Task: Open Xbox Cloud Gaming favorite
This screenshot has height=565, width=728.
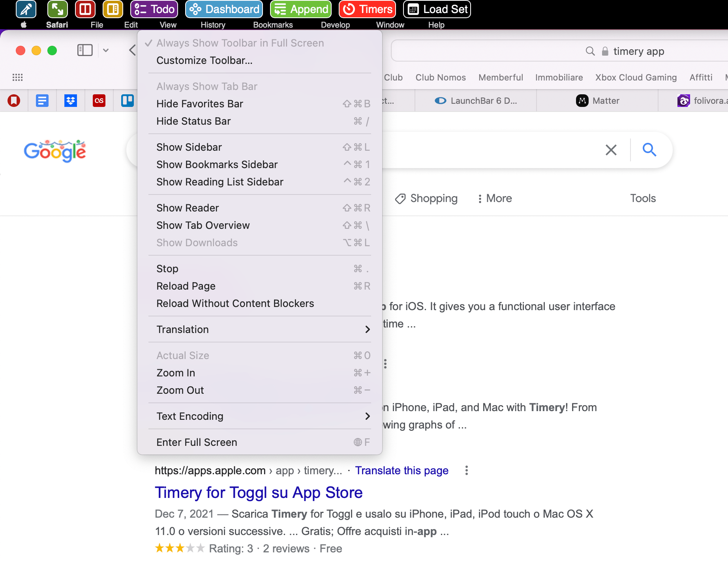Action: (636, 77)
